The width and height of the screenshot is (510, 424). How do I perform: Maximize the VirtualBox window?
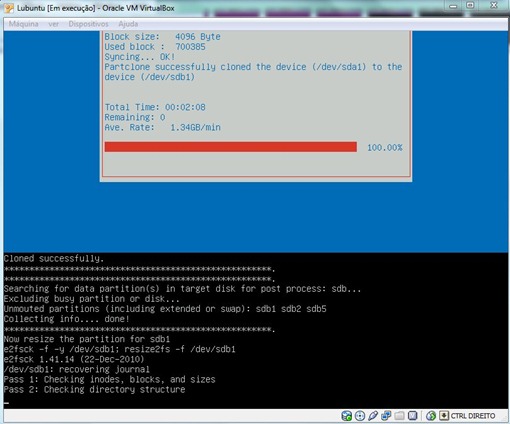[470, 5]
